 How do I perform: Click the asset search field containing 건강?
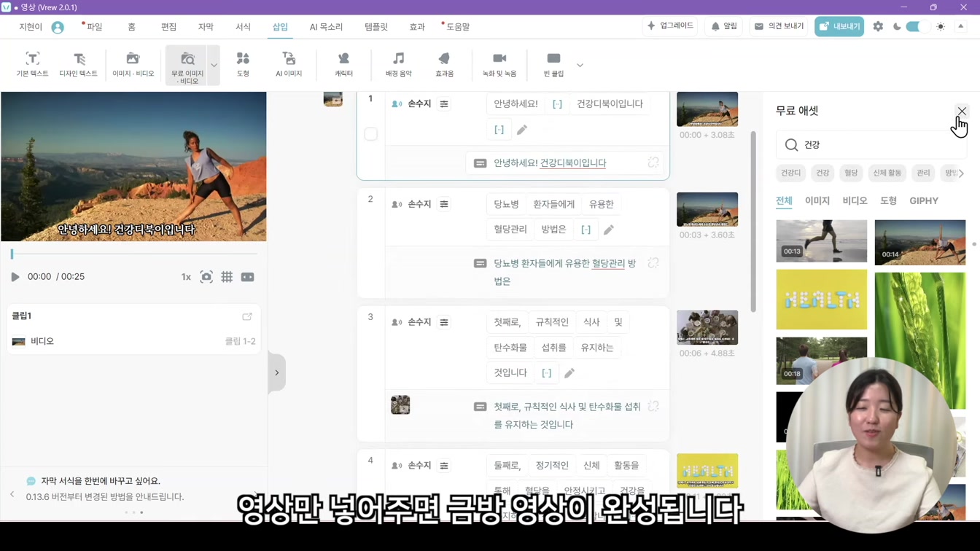point(871,145)
